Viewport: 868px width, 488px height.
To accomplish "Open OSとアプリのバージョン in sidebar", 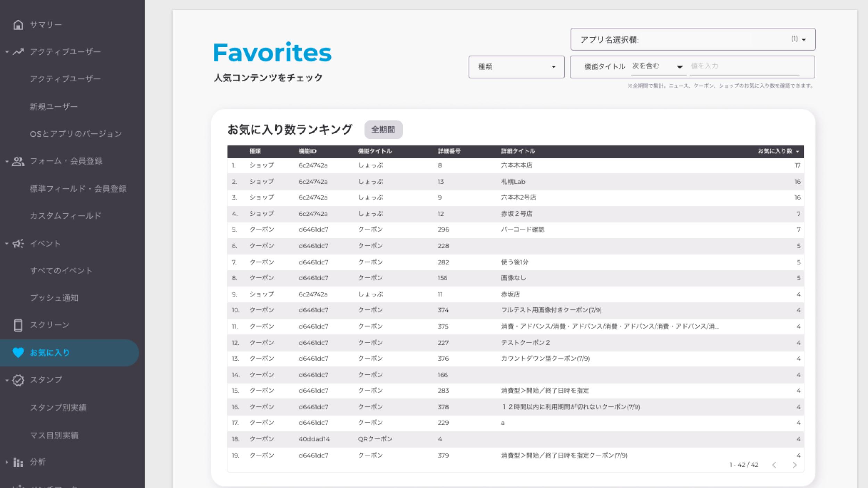I will [x=76, y=134].
